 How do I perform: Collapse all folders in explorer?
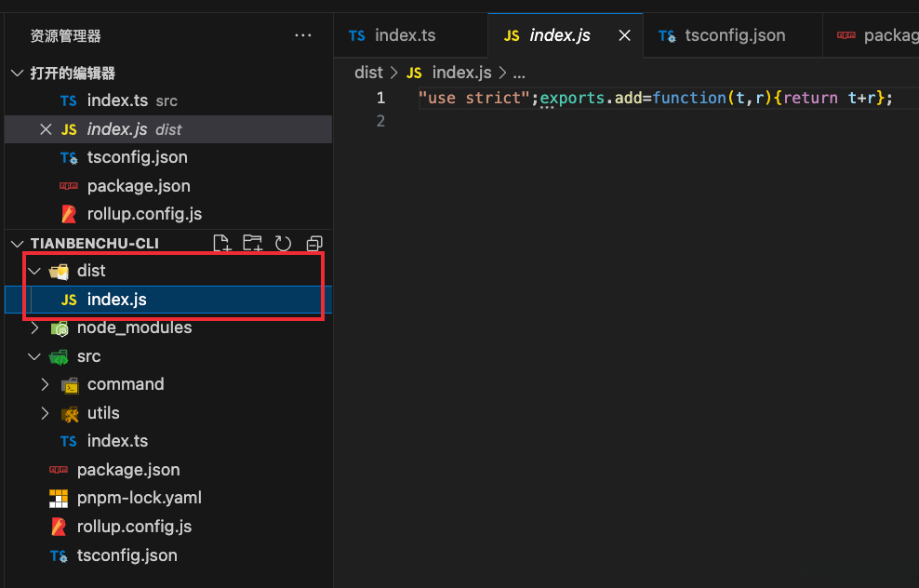coord(313,244)
